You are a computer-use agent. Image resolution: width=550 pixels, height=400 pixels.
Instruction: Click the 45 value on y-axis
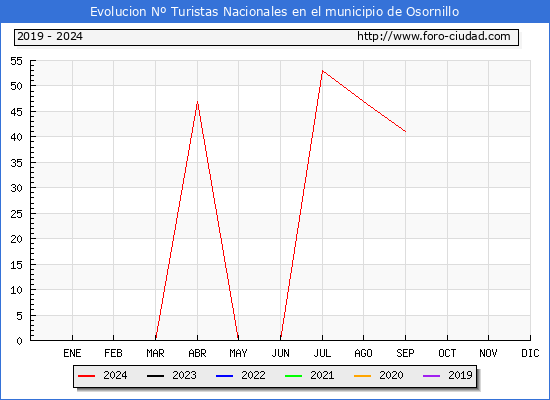pyautogui.click(x=16, y=112)
